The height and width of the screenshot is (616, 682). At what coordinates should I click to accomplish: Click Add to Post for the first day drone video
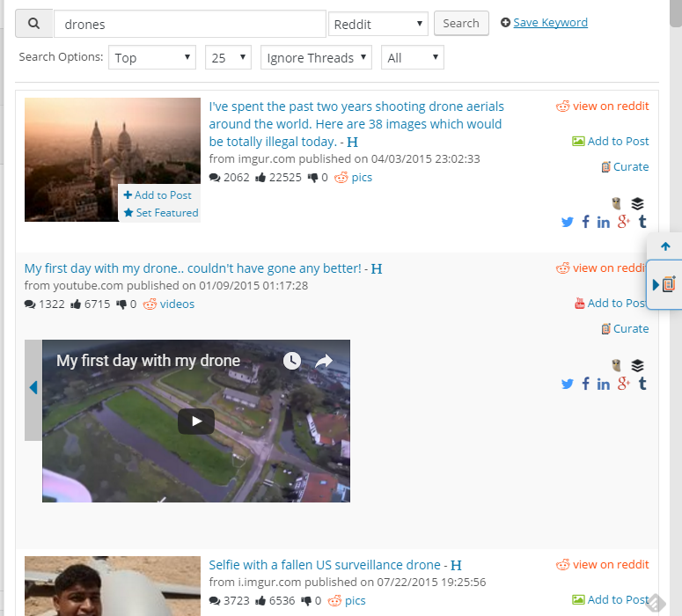pyautogui.click(x=610, y=303)
